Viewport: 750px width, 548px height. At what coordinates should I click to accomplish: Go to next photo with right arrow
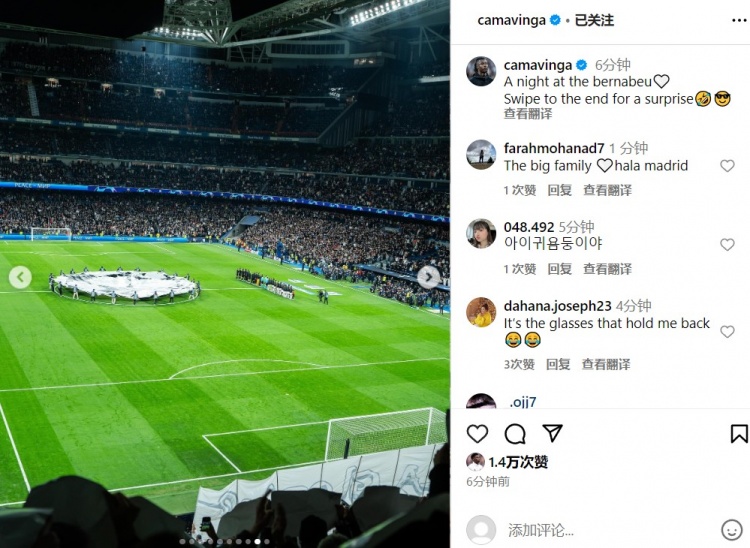click(429, 277)
